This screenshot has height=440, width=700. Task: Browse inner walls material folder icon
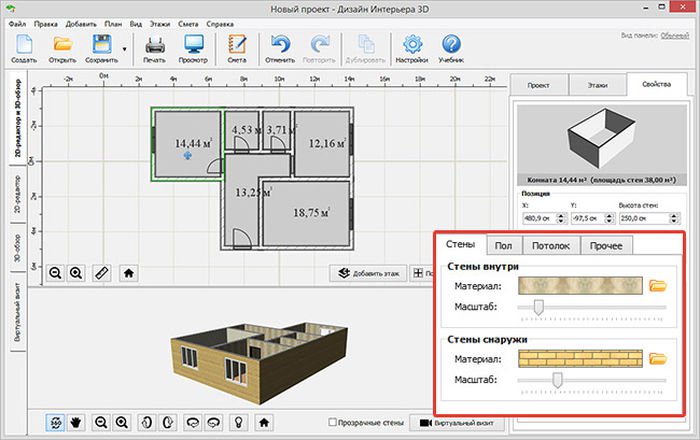click(658, 286)
